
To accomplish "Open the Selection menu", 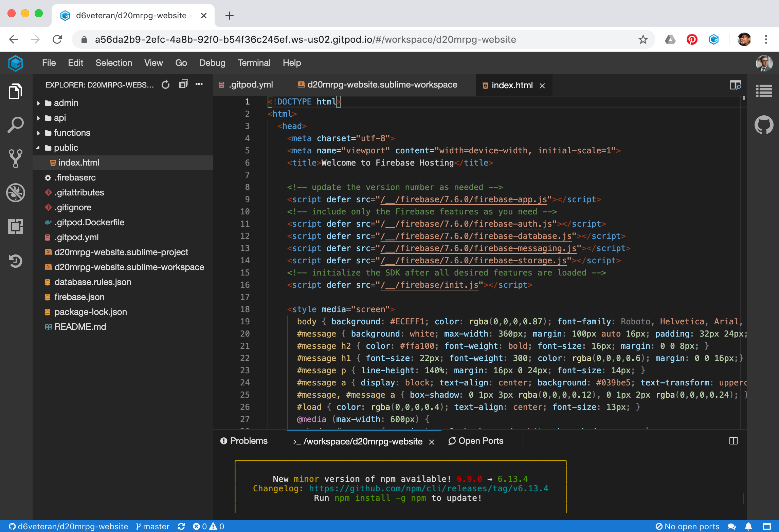I will [114, 63].
